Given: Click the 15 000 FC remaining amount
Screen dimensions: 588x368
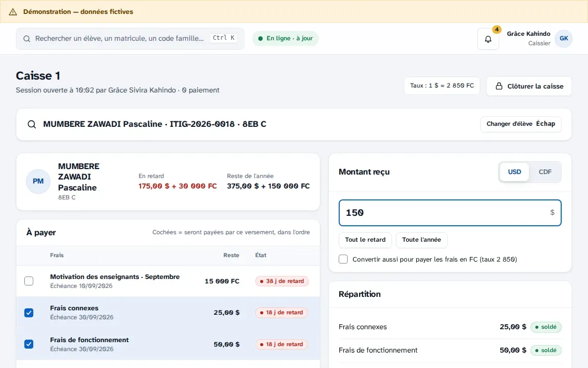Looking at the screenshot, I should pos(222,281).
